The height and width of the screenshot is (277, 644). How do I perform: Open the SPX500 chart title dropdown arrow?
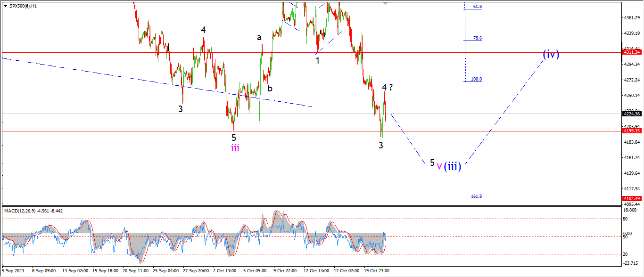pyautogui.click(x=5, y=6)
